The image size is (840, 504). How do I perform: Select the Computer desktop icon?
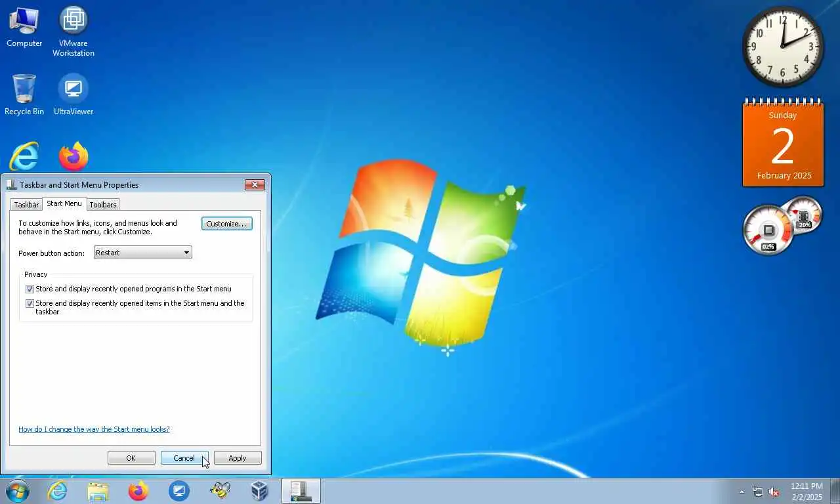(24, 28)
